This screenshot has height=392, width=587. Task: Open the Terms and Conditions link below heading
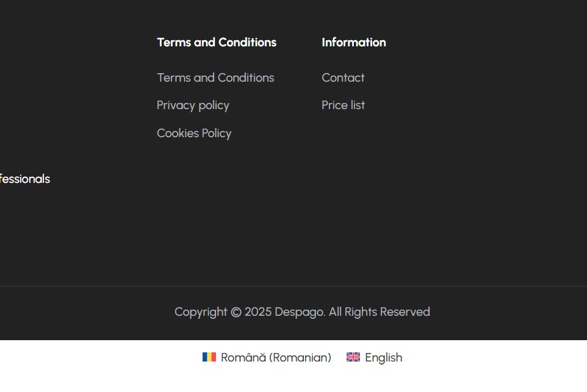(215, 77)
